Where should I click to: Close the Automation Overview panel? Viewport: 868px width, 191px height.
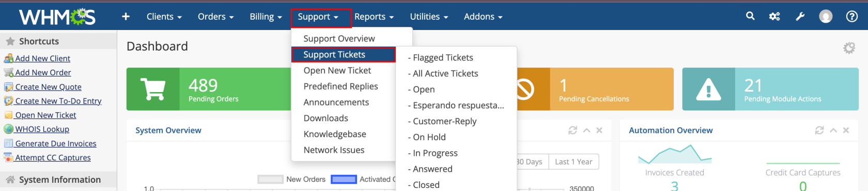point(846,130)
